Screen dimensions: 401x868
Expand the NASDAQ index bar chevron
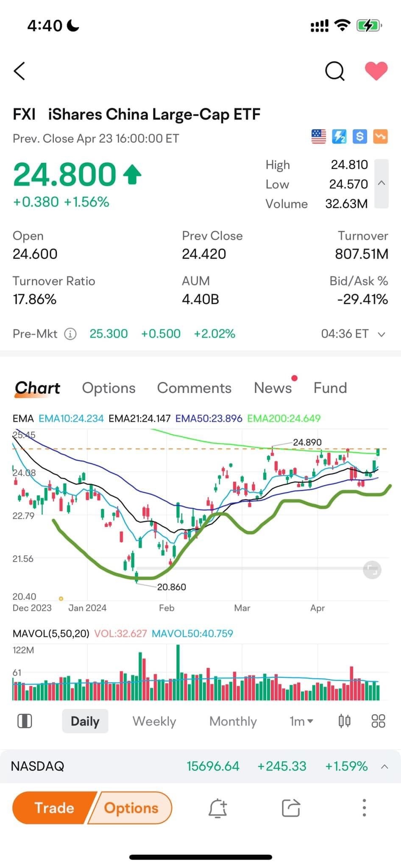pos(384,766)
